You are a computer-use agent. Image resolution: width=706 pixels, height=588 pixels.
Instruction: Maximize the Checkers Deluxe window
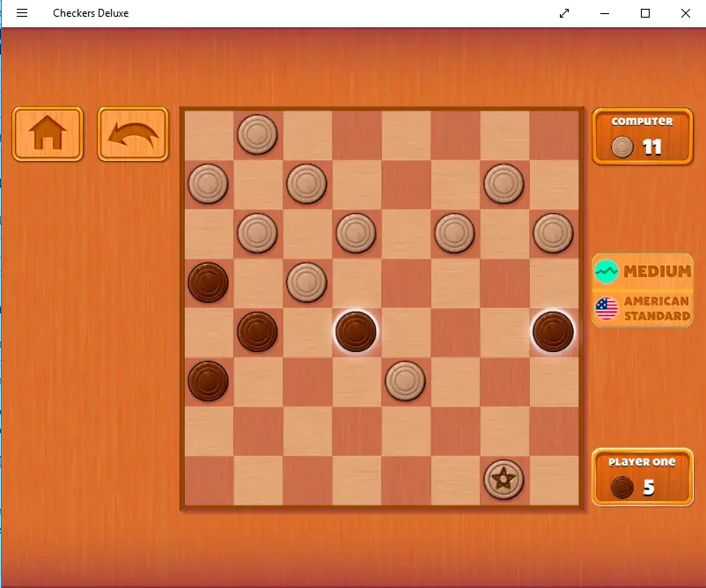click(645, 13)
